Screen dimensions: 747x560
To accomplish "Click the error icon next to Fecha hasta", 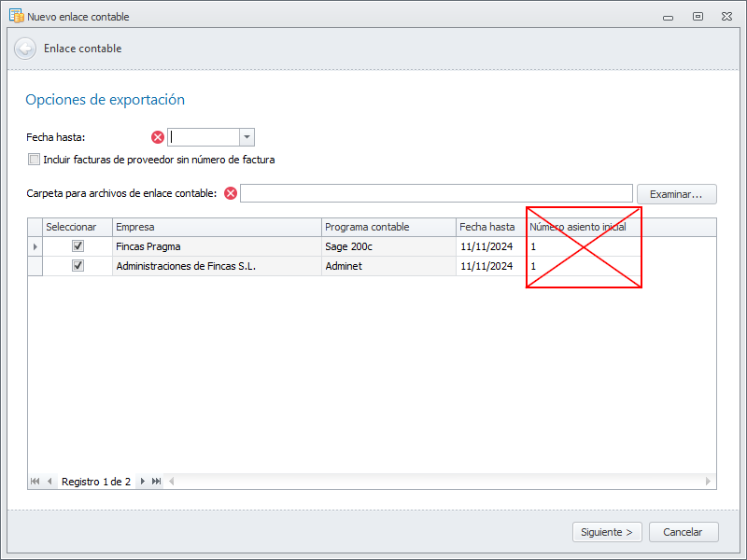I will [x=158, y=137].
